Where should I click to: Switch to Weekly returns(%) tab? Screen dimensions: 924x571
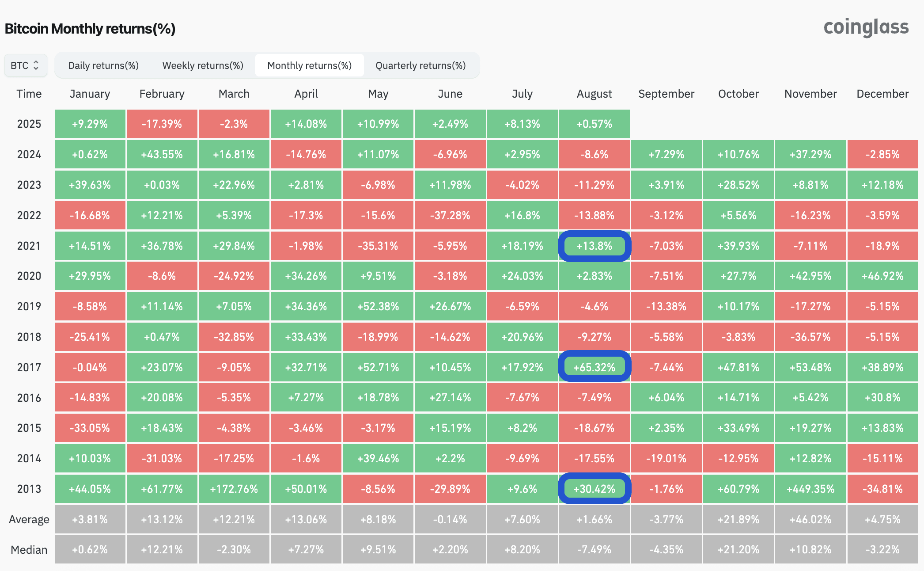[x=203, y=65]
